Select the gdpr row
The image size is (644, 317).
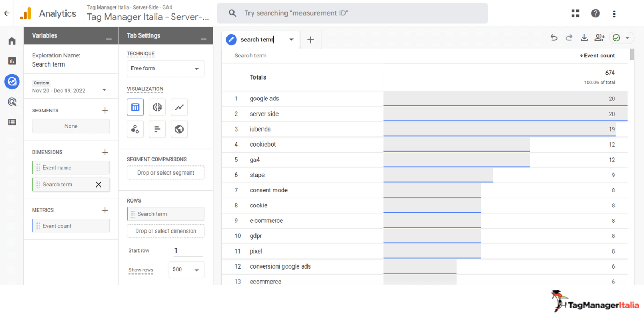[425, 236]
